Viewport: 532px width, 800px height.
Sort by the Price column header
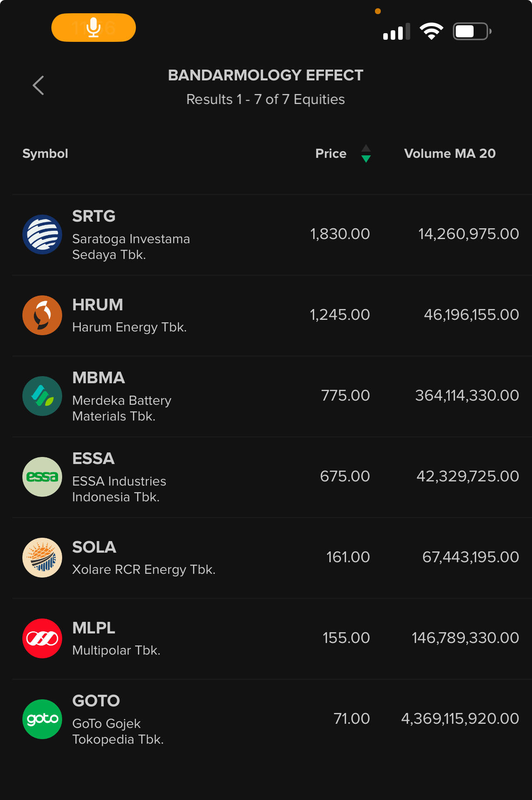tap(331, 154)
